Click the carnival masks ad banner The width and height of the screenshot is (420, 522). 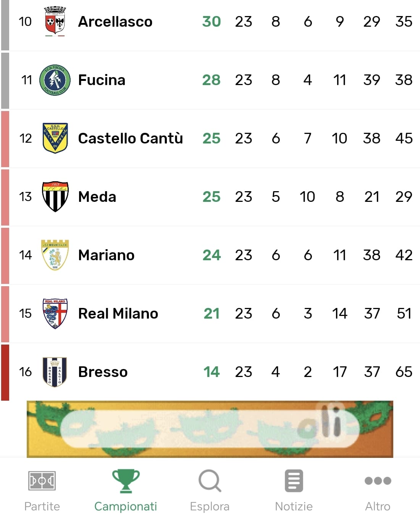tap(210, 429)
